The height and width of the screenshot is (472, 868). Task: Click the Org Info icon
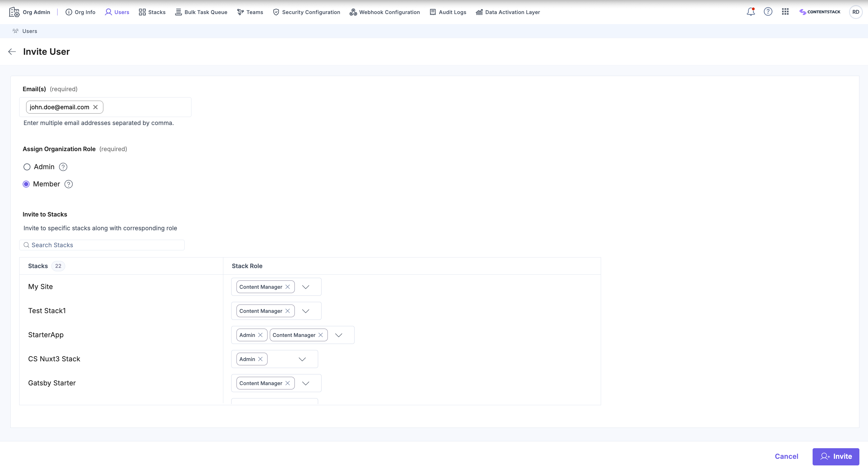[x=69, y=12]
